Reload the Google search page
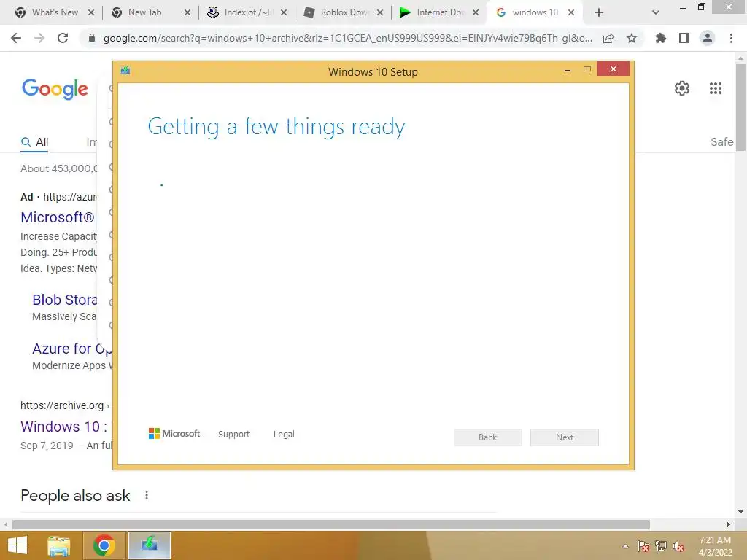This screenshot has height=560, width=747. click(63, 38)
